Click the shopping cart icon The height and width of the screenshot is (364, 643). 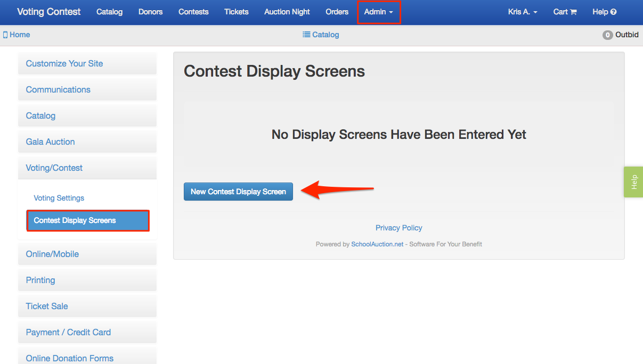573,12
